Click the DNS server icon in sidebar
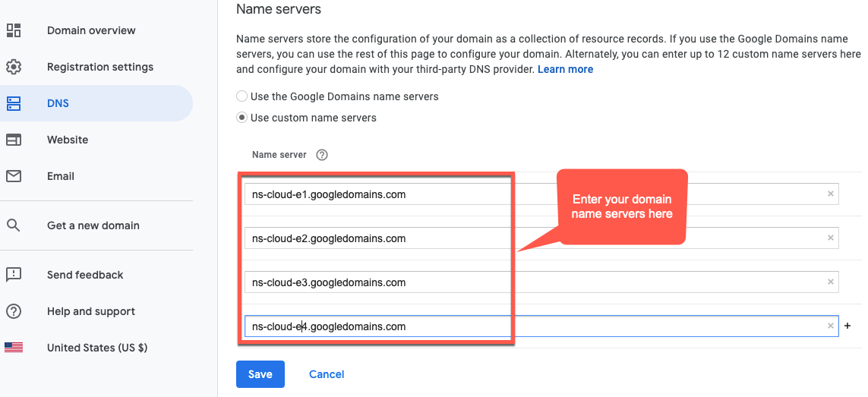The height and width of the screenshot is (397, 868). tap(14, 103)
